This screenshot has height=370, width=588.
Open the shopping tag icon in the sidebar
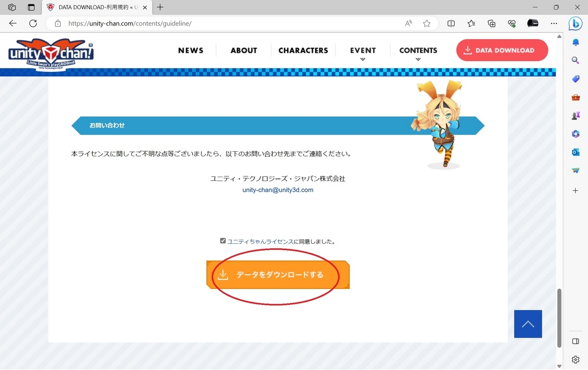click(x=576, y=79)
